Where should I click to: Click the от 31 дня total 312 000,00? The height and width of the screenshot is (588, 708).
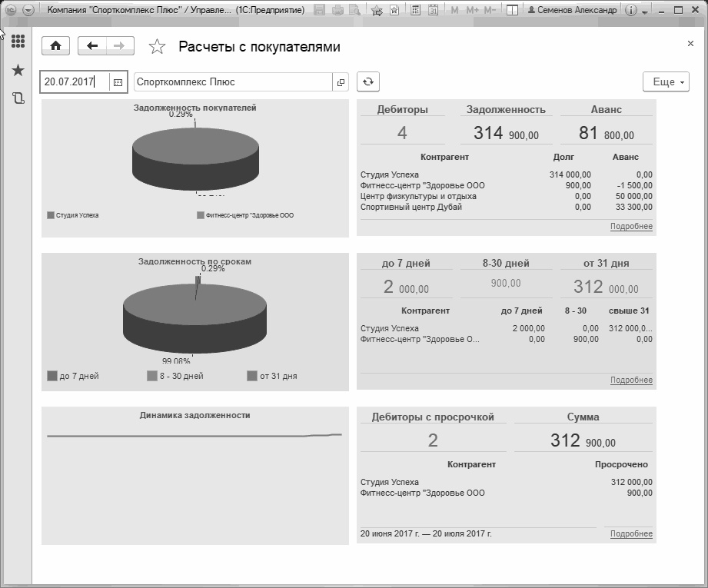(606, 287)
